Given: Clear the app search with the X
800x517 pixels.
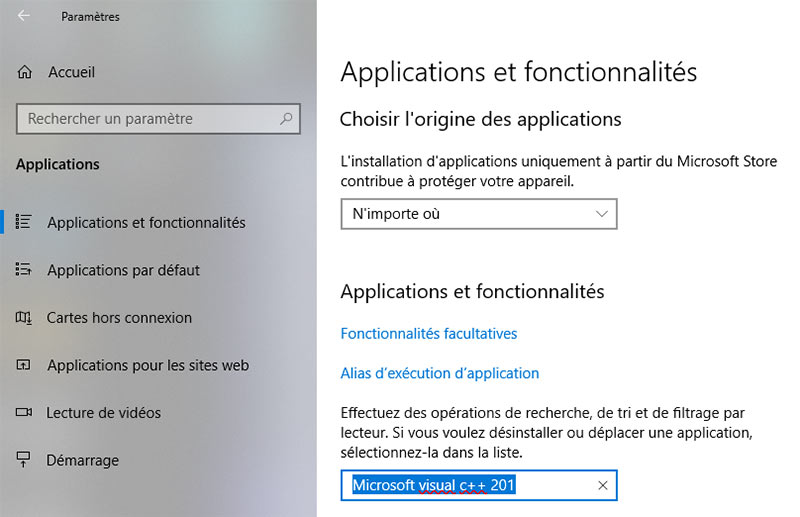Looking at the screenshot, I should pyautogui.click(x=602, y=486).
